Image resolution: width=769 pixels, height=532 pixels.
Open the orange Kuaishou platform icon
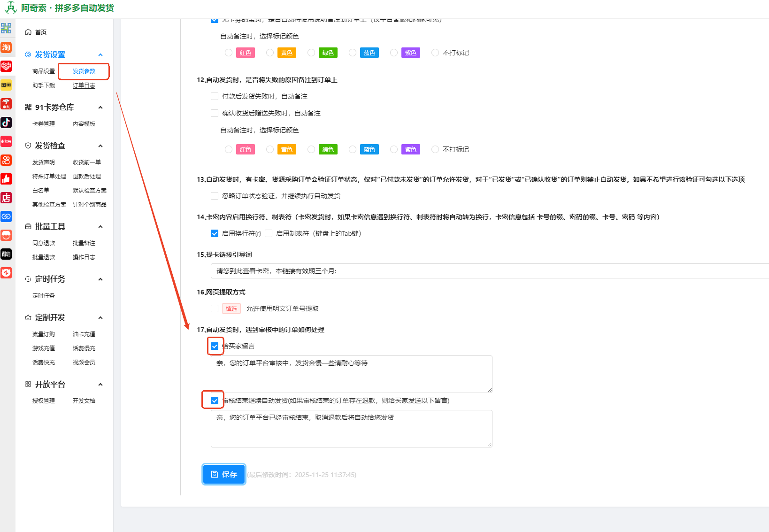click(6, 160)
